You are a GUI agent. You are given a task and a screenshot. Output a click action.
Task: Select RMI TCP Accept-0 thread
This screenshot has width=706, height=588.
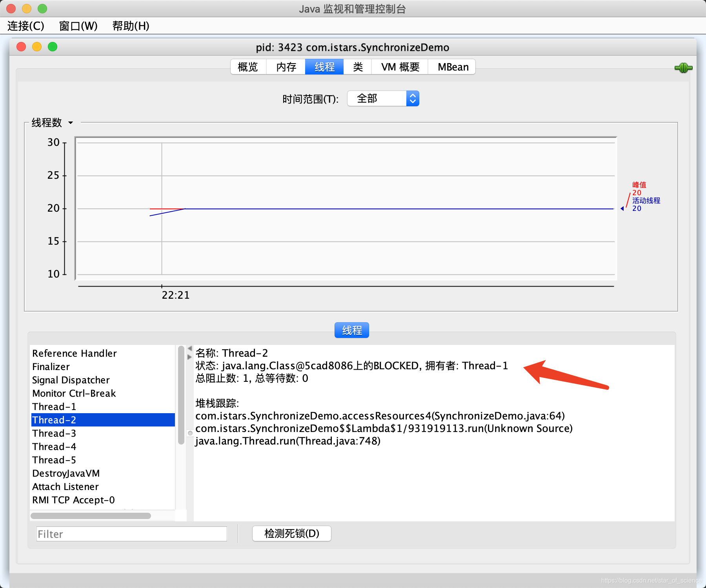point(103,500)
